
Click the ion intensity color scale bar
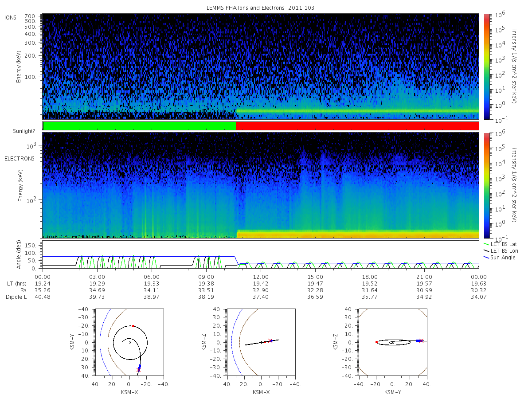(486, 66)
